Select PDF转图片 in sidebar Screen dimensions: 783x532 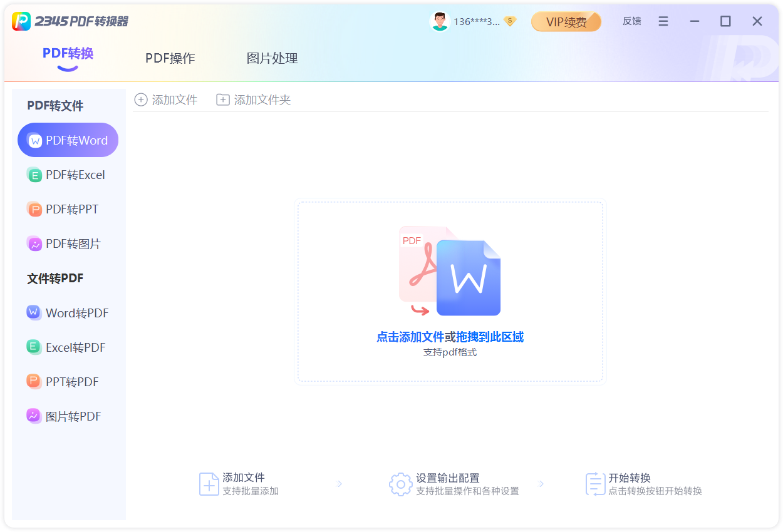coord(68,243)
